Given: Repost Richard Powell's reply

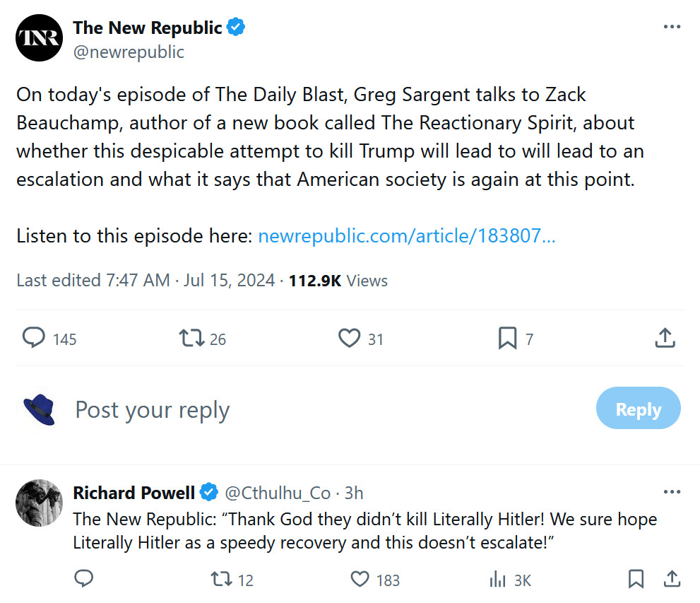Looking at the screenshot, I should click(222, 580).
